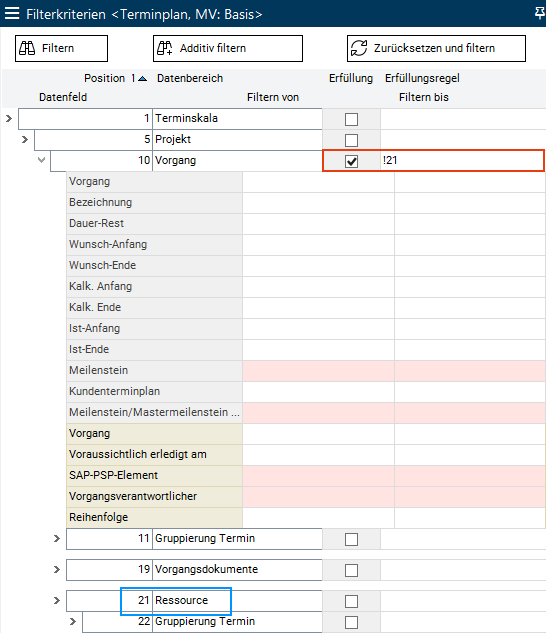Expand the Ressource row
This screenshot has height=633, width=546.
57,601
